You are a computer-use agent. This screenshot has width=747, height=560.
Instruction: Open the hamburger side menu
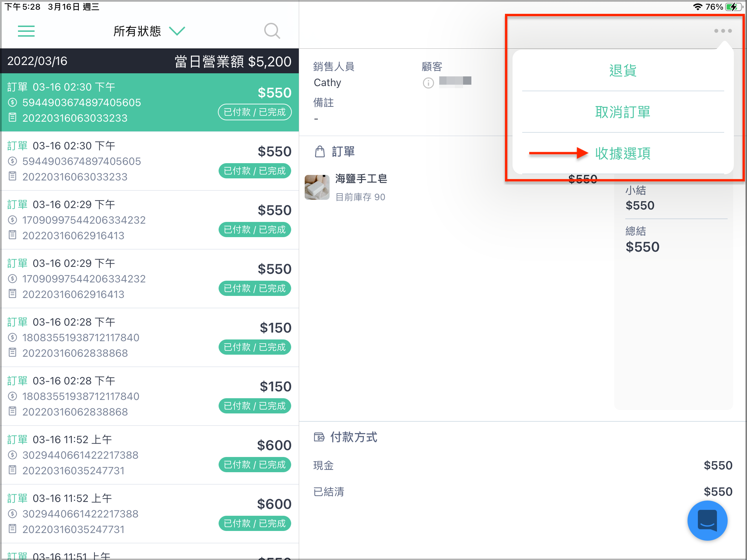[26, 31]
